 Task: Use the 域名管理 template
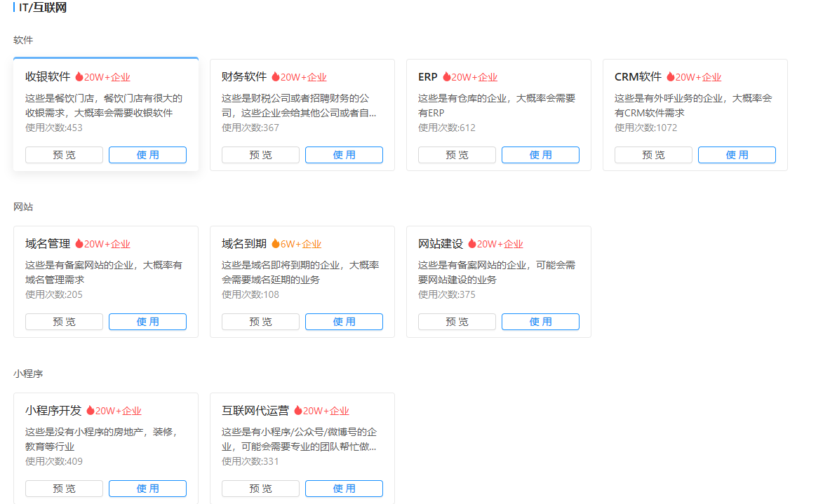[148, 322]
